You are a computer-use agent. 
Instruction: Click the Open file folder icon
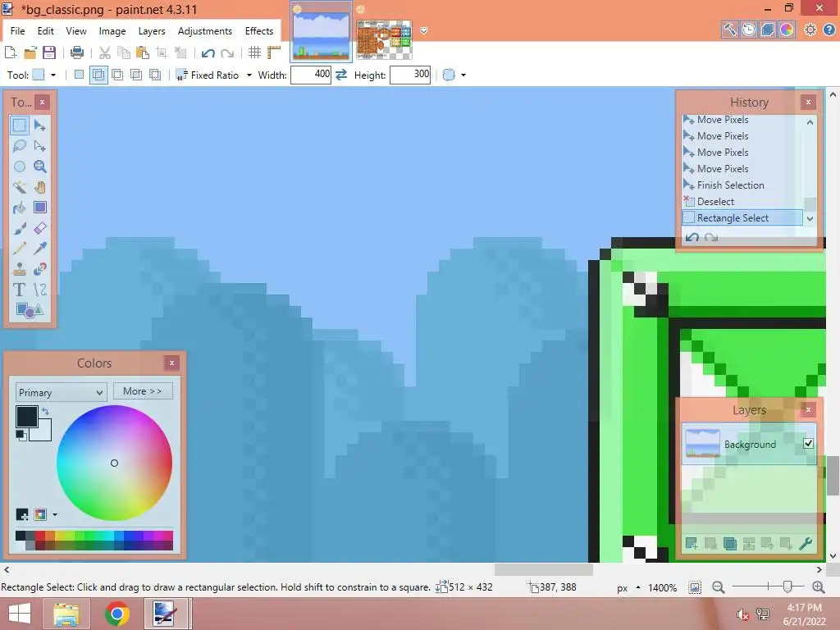pyautogui.click(x=30, y=52)
